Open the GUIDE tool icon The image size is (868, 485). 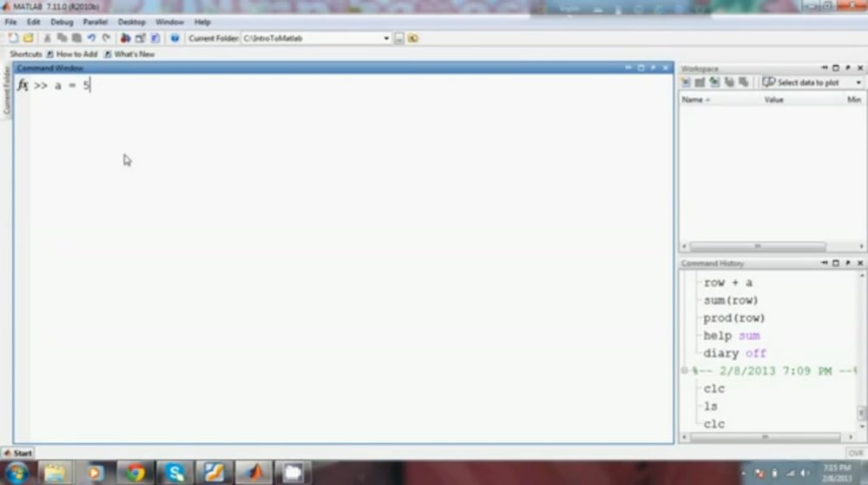[140, 38]
